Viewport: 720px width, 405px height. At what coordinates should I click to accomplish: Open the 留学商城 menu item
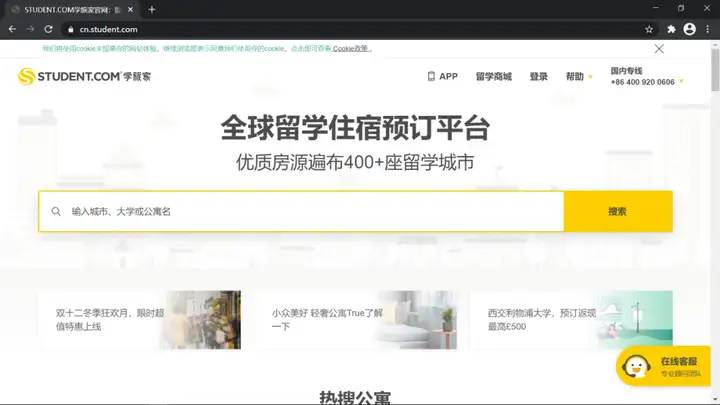494,76
